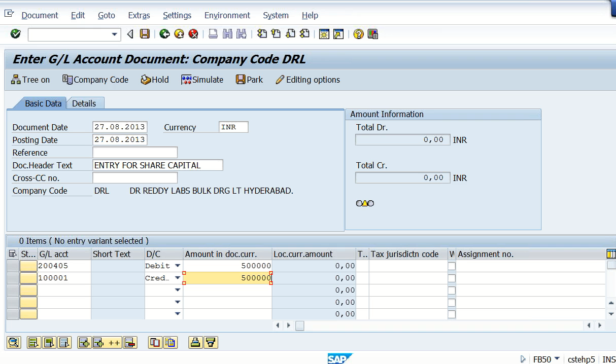Image resolution: width=616 pixels, height=364 pixels.
Task: Open the Debit D/C dropdown in first row
Action: [178, 266]
